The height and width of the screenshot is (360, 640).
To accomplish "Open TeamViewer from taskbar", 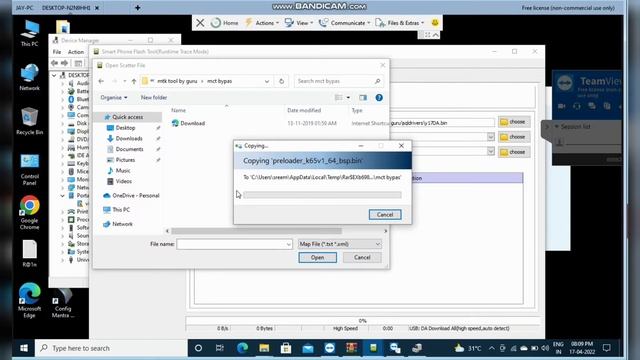I will point(329,348).
